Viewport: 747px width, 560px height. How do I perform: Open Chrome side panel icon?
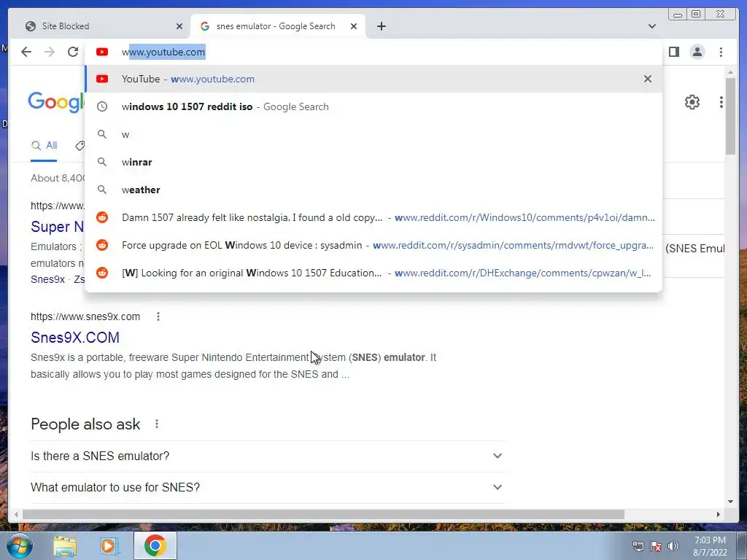pos(673,52)
